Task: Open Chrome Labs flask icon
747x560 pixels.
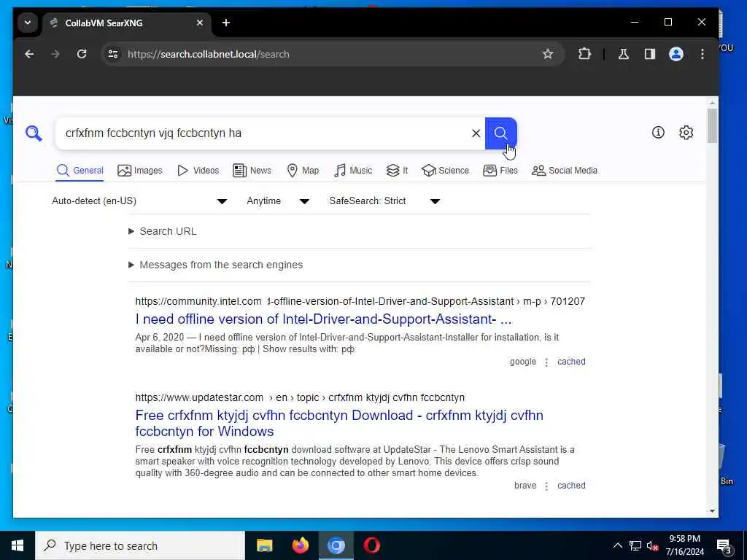Action: (x=623, y=54)
